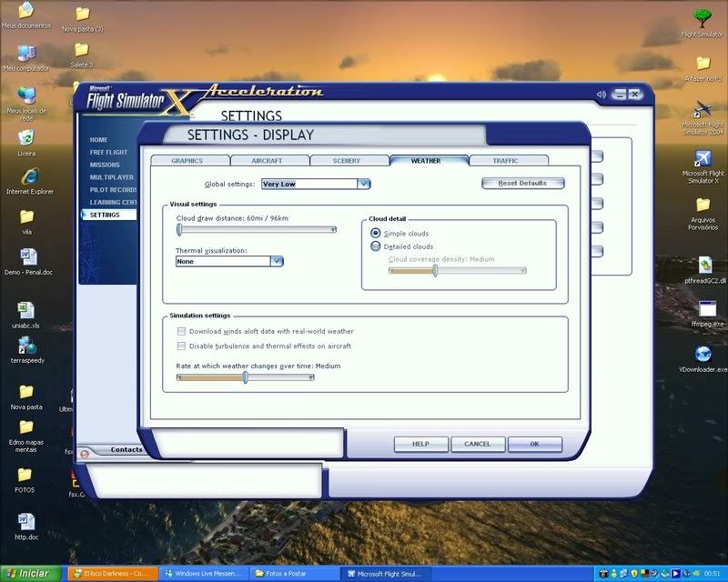Select Arquivos Provisórios folder

coord(703,205)
